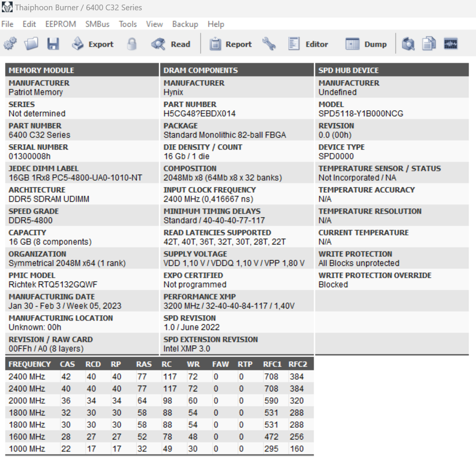The image size is (476, 457).
Task: Open the settings gears icon on toolbar
Action: click(x=10, y=43)
